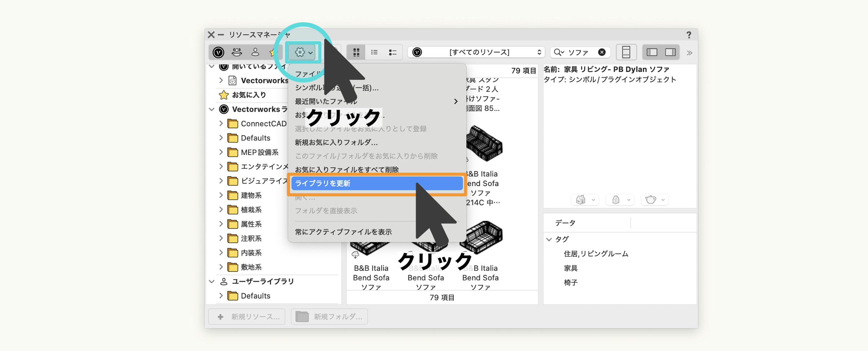
Task: Click the ソファ search input field
Action: tap(581, 52)
